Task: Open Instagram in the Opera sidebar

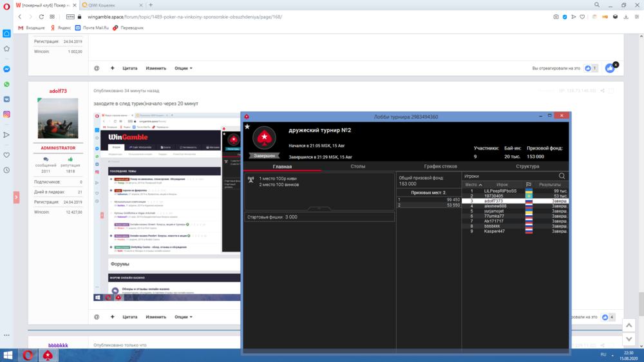Action: [6, 114]
